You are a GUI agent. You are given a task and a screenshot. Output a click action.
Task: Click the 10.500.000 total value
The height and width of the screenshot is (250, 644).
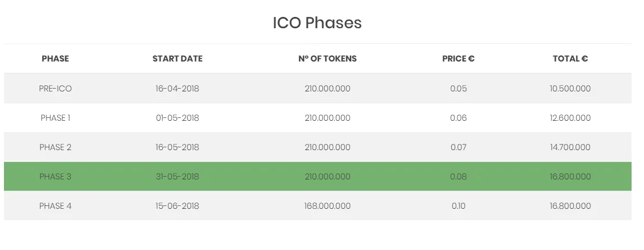click(570, 89)
